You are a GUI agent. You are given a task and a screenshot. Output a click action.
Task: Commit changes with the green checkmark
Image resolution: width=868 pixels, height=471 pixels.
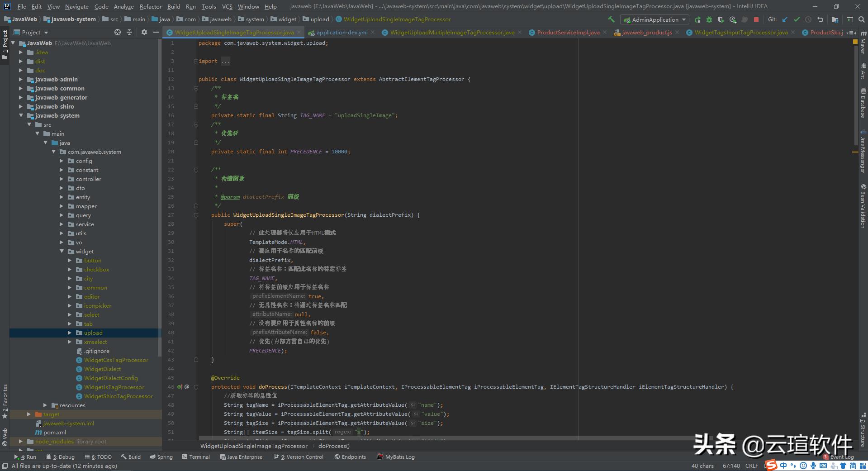point(797,19)
